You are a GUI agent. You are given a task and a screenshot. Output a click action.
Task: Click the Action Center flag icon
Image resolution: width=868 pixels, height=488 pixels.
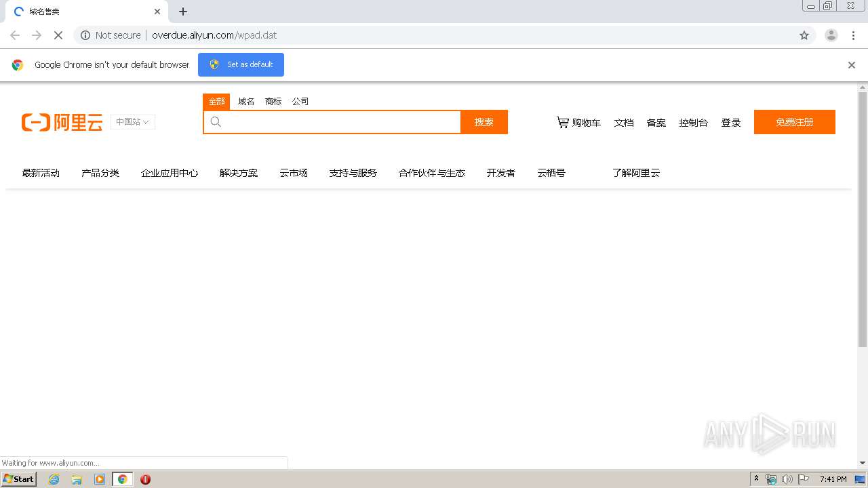[804, 479]
